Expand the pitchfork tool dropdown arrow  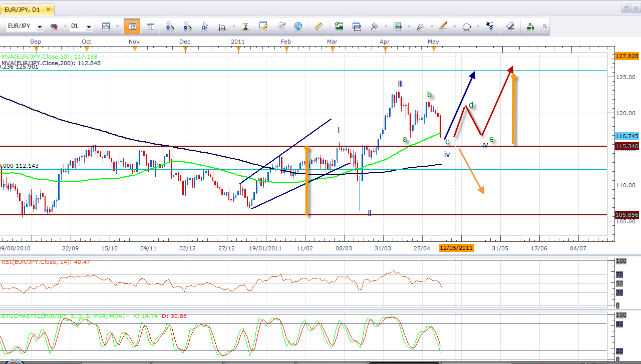pos(385,27)
